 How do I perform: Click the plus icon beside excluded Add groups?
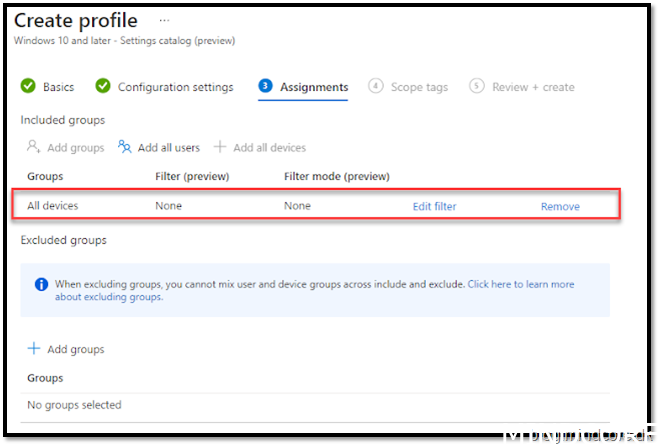click(34, 349)
